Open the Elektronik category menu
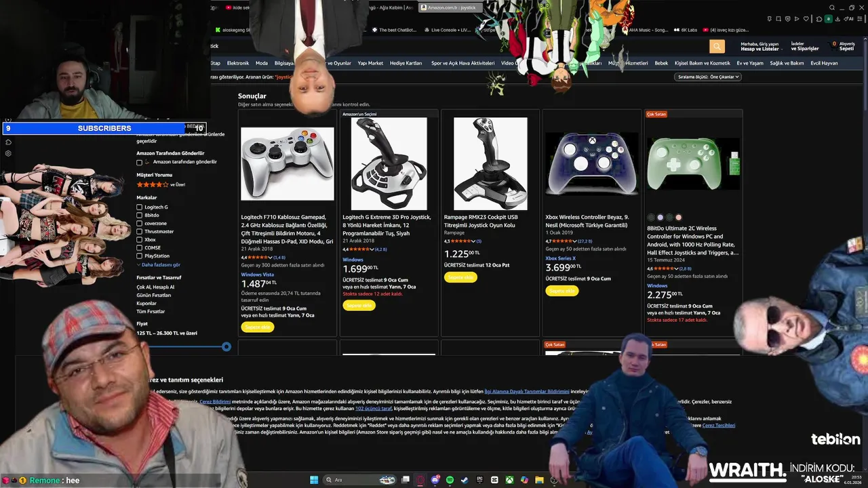The height and width of the screenshot is (488, 868). pyautogui.click(x=238, y=63)
